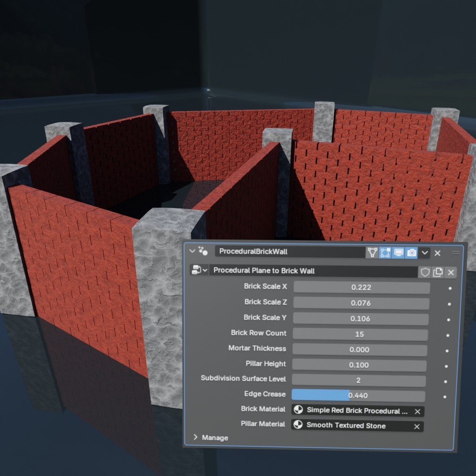Screen dimensions: 476x476
Task: Clear the Simple Red Brick material assignment
Action: 418,411
